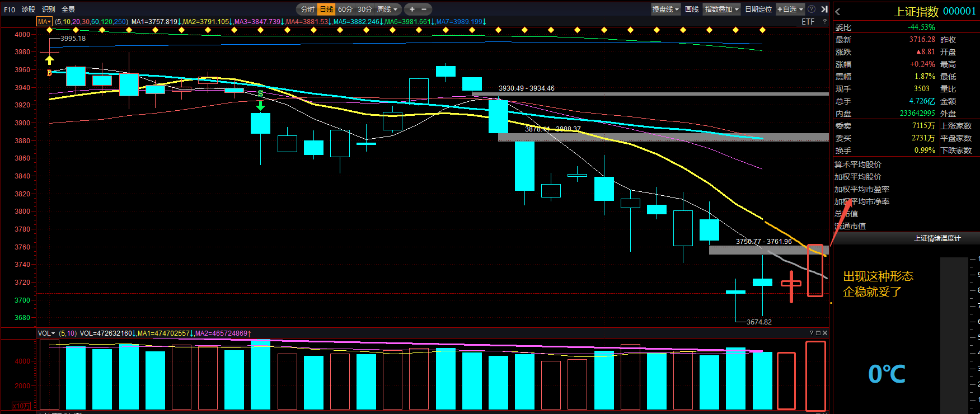980x414 pixels.
Task: Open the F10 company info page
Action: pyautogui.click(x=10, y=9)
